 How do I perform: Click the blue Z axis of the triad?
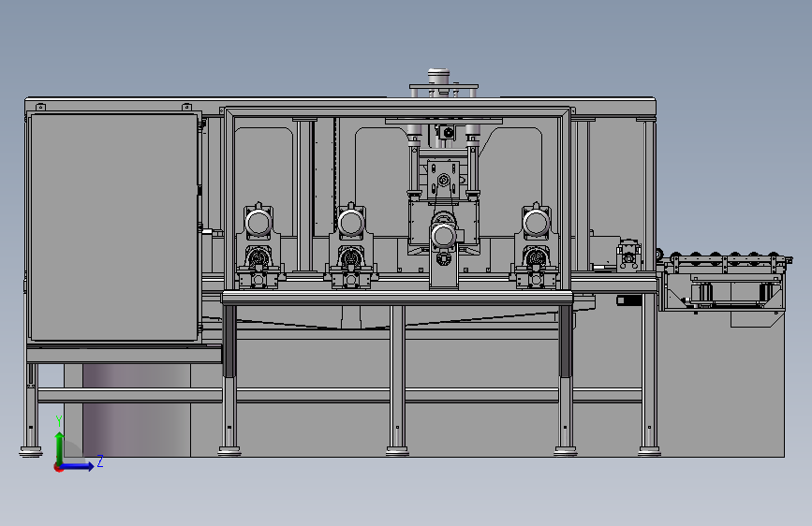coord(78,466)
